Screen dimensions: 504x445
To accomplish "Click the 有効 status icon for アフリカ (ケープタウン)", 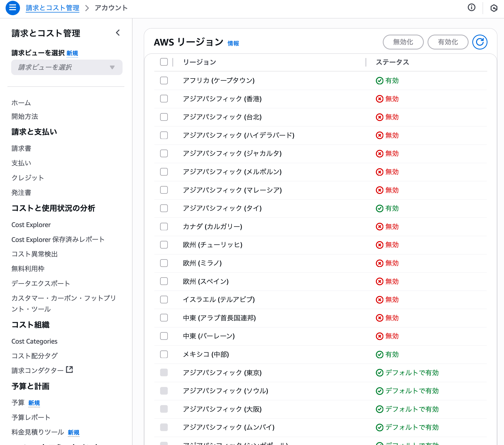I will point(379,81).
